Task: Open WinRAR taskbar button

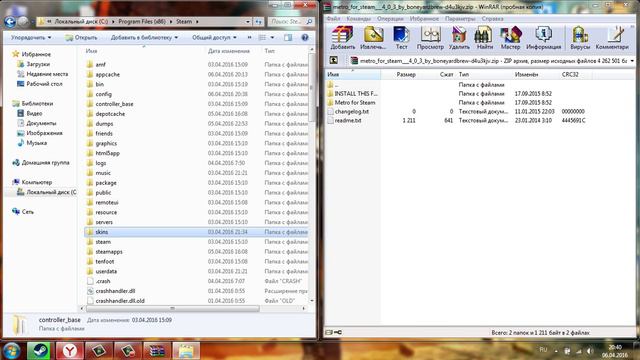Action: pyautogui.click(x=157, y=351)
